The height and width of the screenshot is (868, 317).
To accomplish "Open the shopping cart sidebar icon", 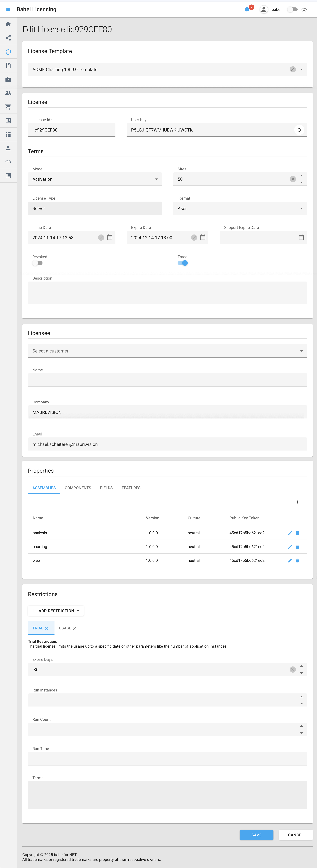I will 8,107.
